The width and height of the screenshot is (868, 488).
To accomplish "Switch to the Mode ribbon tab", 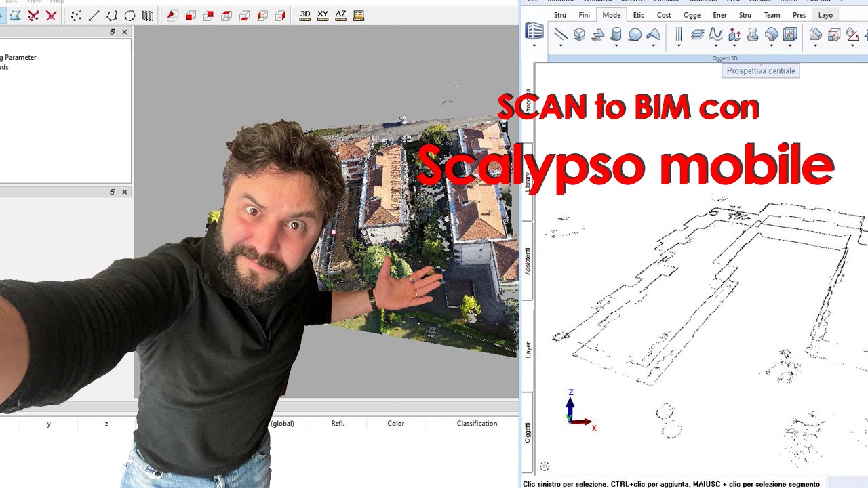I will [x=612, y=15].
